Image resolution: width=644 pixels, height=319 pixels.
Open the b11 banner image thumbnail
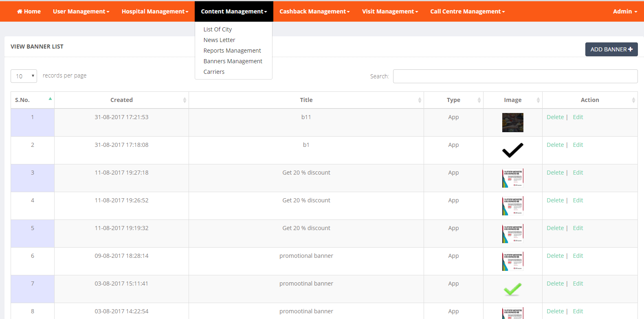[513, 122]
